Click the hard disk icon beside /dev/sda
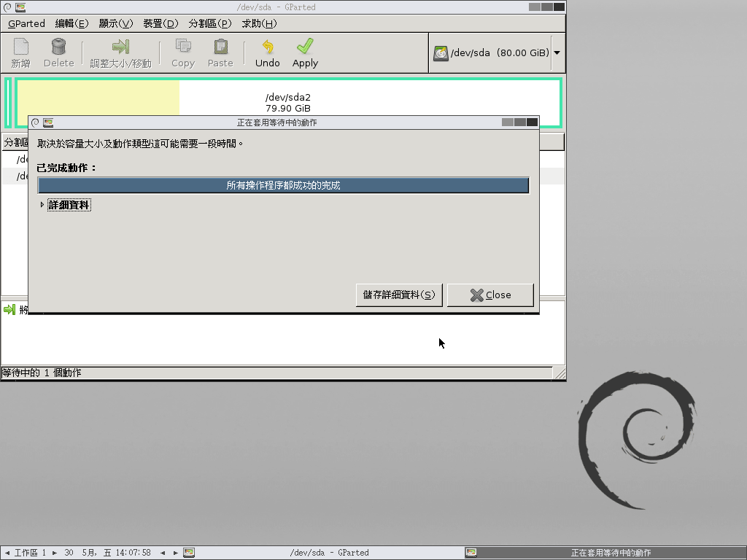The width and height of the screenshot is (747, 560). click(x=441, y=52)
